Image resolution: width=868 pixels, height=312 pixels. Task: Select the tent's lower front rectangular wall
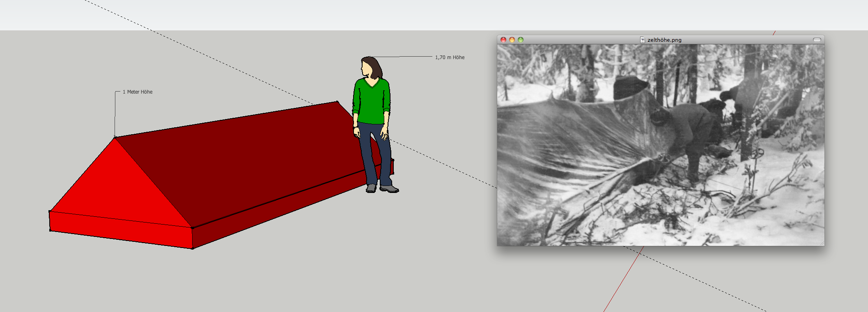tap(119, 230)
